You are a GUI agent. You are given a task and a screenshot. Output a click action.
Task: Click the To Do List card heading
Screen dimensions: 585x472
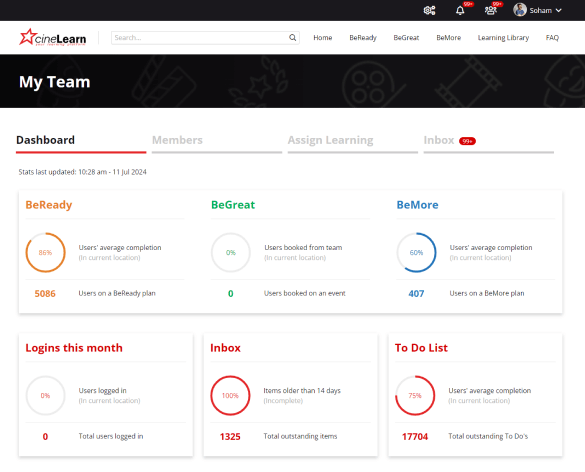click(x=421, y=348)
